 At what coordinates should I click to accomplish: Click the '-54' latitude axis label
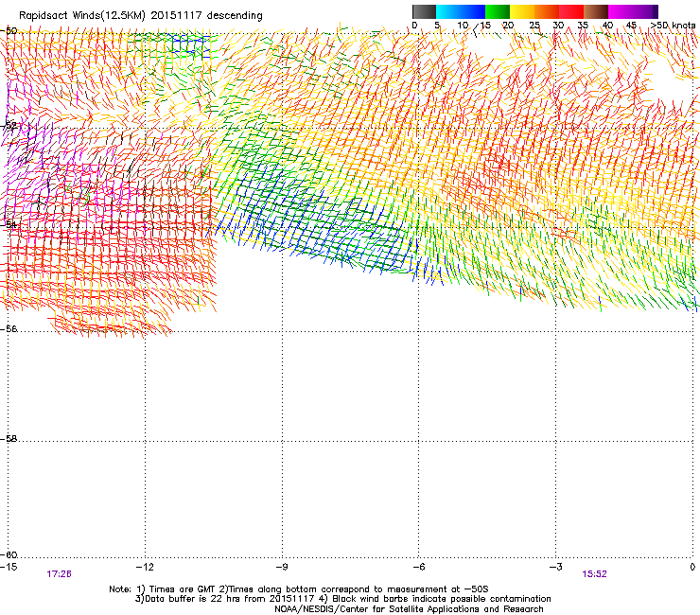[9, 224]
